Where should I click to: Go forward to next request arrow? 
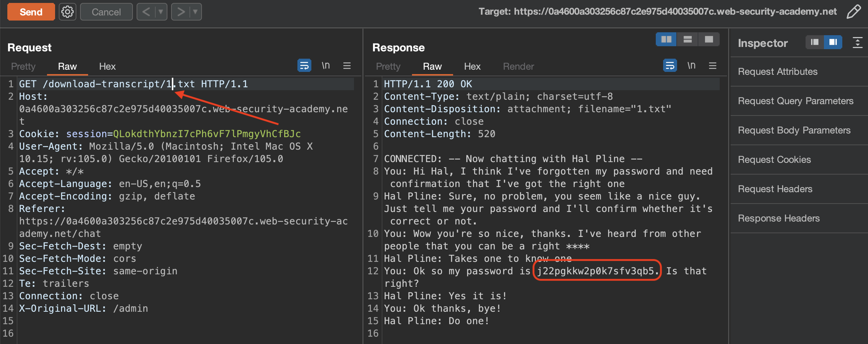point(181,12)
